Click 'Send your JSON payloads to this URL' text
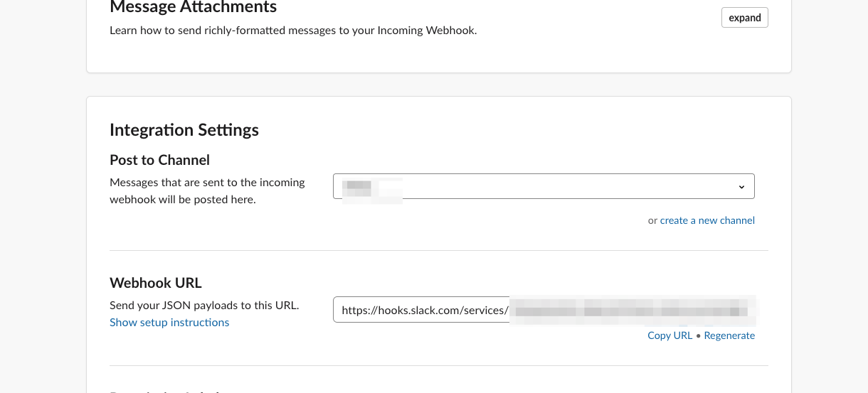 (x=204, y=306)
